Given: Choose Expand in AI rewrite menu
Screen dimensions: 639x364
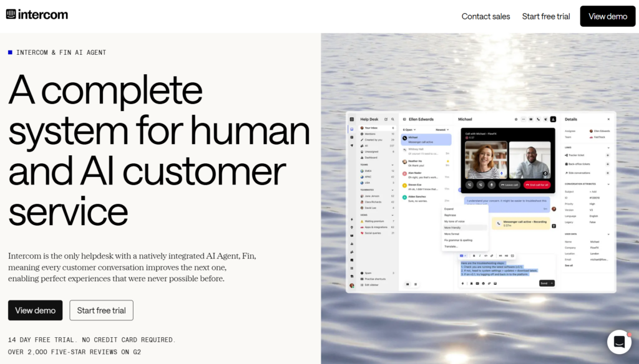Looking at the screenshot, I should pyautogui.click(x=465, y=209).
